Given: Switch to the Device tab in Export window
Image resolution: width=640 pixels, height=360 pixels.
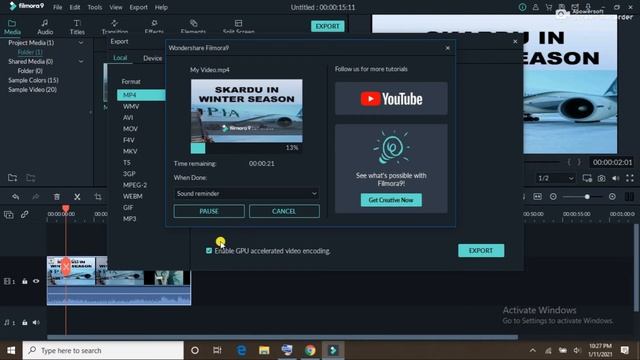Looking at the screenshot, I should (x=153, y=58).
